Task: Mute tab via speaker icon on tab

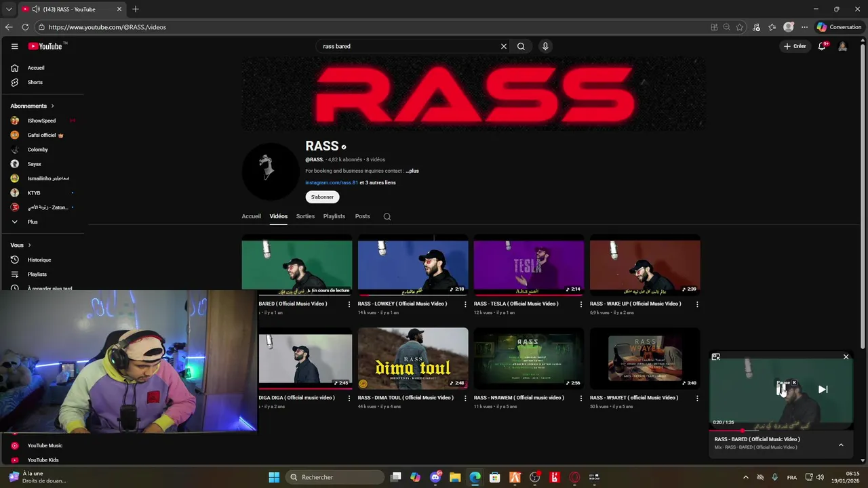Action: point(35,9)
